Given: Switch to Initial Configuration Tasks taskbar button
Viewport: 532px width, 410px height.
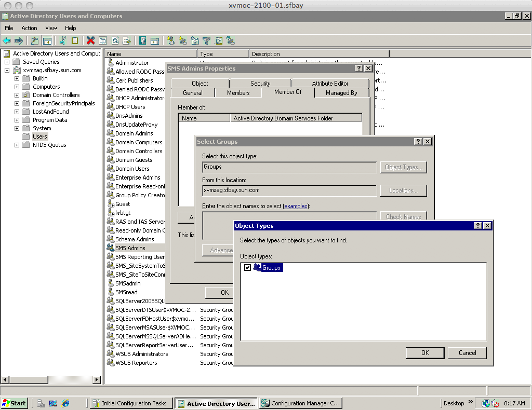Looking at the screenshot, I should pyautogui.click(x=130, y=403).
